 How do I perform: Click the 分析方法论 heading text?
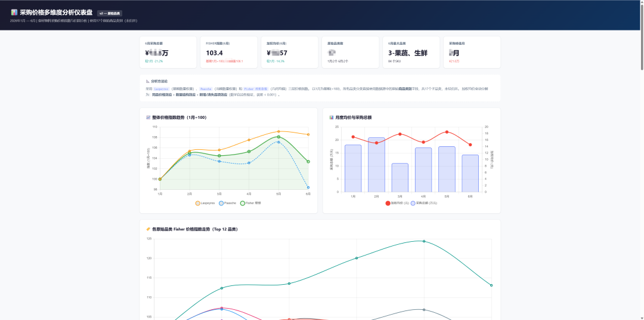(x=159, y=81)
